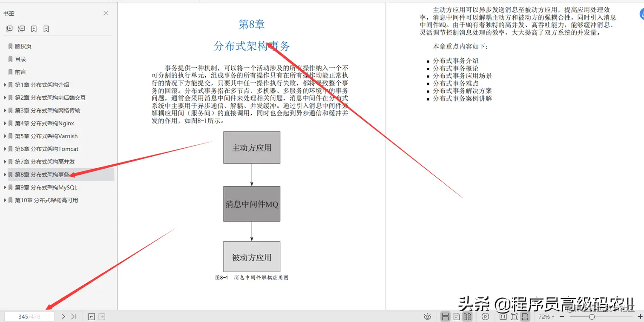Zoom out with the minus button
Image resolution: width=644 pixels, height=322 pixels.
pyautogui.click(x=562, y=316)
